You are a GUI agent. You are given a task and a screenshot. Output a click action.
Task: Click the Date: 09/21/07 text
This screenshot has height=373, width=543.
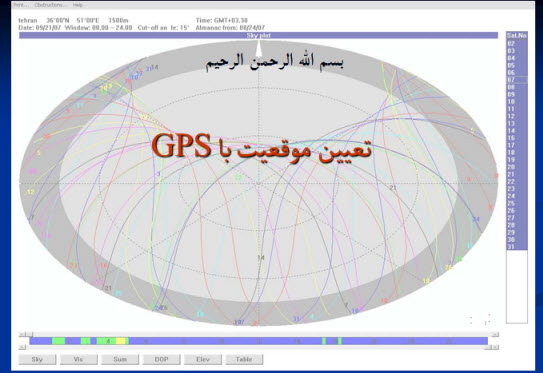tap(40, 28)
